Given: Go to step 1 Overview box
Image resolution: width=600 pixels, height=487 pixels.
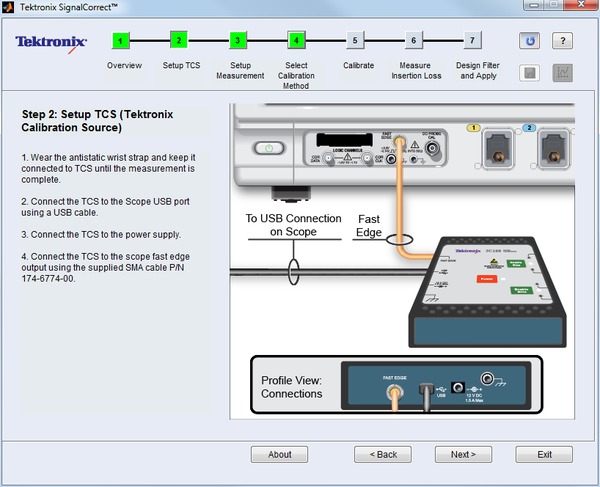Looking at the screenshot, I should point(121,41).
